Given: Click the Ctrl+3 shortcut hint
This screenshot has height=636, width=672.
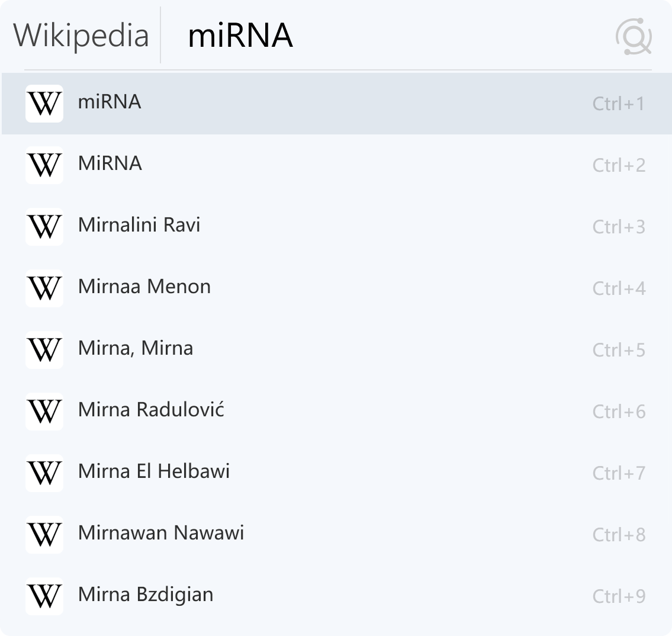Looking at the screenshot, I should click(619, 227).
